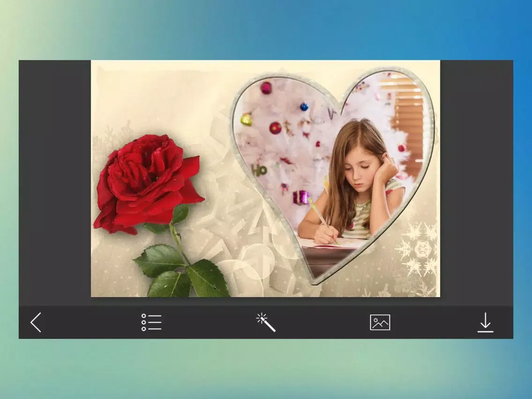Viewport: 532px width, 399px height.
Task: Choose a photo with the gallery icon
Action: click(380, 322)
